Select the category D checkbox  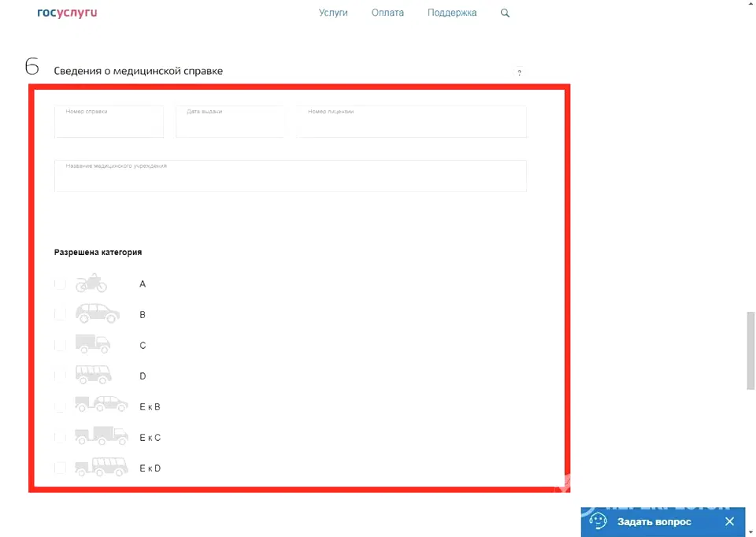coord(60,376)
